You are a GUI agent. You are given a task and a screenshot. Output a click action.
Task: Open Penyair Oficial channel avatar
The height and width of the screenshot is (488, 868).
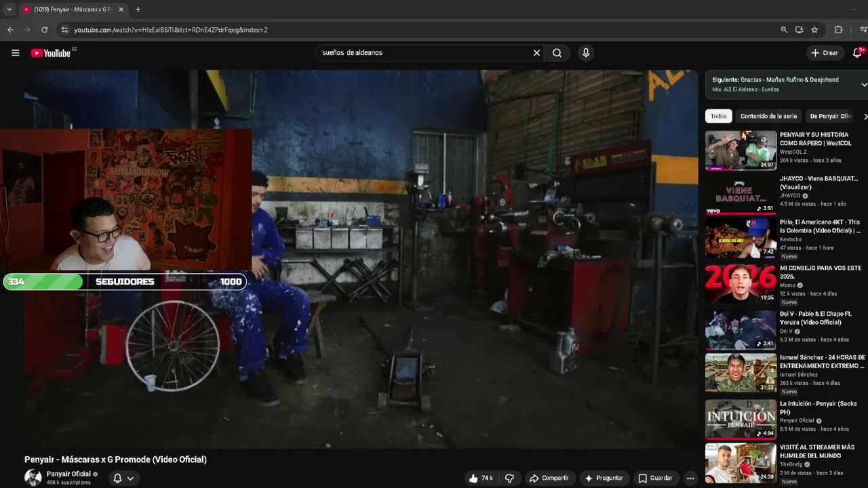pyautogui.click(x=33, y=478)
